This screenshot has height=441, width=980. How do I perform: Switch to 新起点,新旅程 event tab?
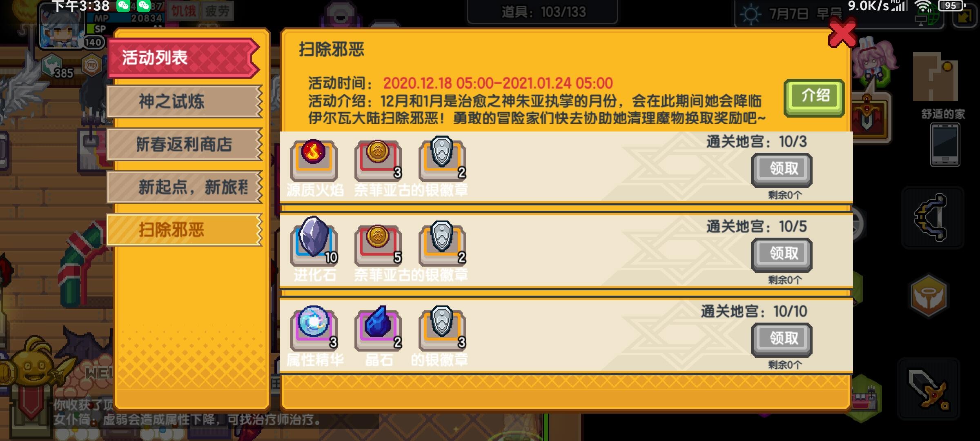pos(184,187)
